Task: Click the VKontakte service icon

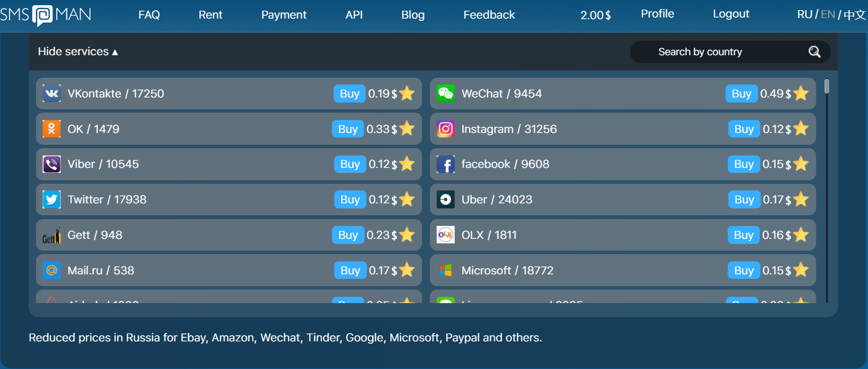Action: pyautogui.click(x=51, y=94)
